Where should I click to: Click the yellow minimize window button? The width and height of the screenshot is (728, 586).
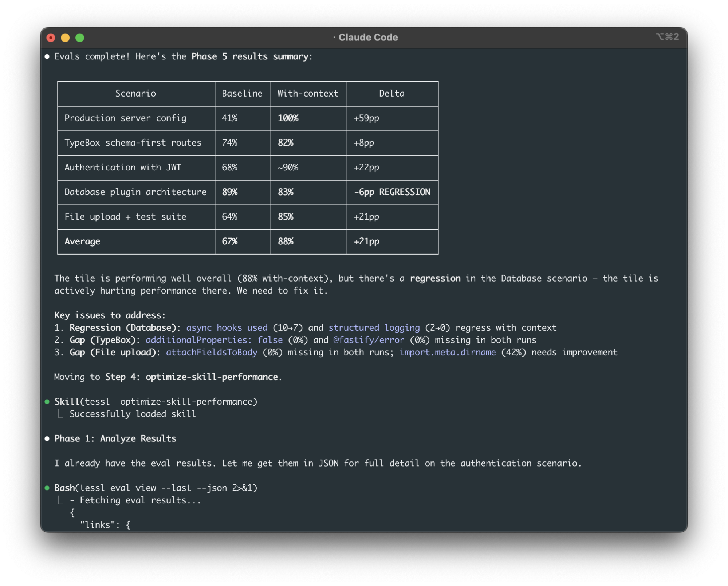click(65, 38)
